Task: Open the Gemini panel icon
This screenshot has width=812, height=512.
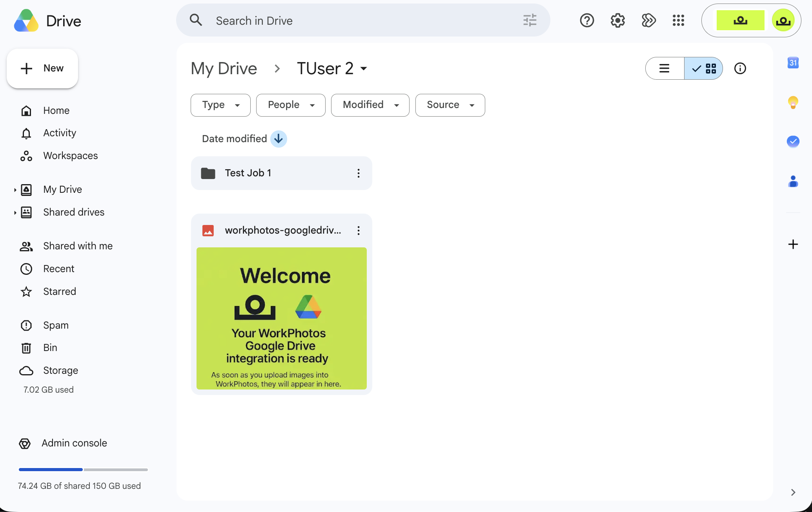Action: pyautogui.click(x=648, y=20)
